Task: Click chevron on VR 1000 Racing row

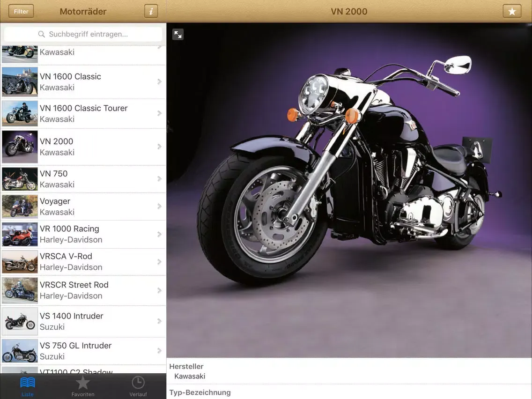Action: [x=160, y=234]
